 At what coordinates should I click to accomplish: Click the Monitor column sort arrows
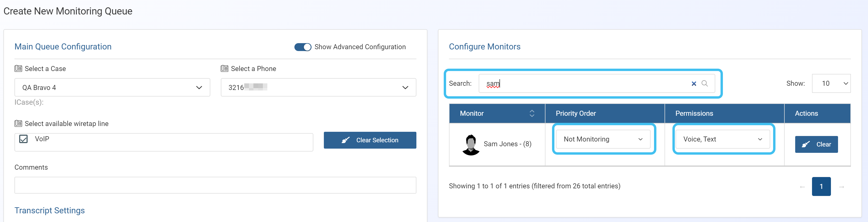click(x=532, y=113)
